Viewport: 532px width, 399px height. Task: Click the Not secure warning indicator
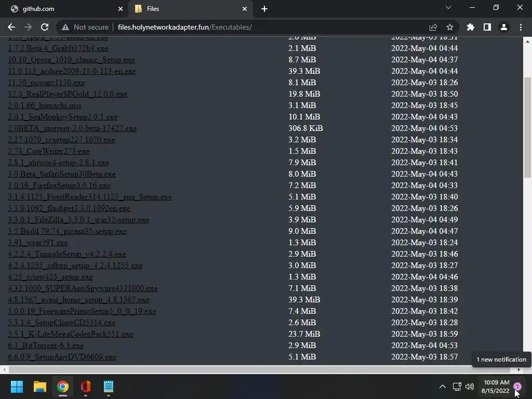(85, 27)
